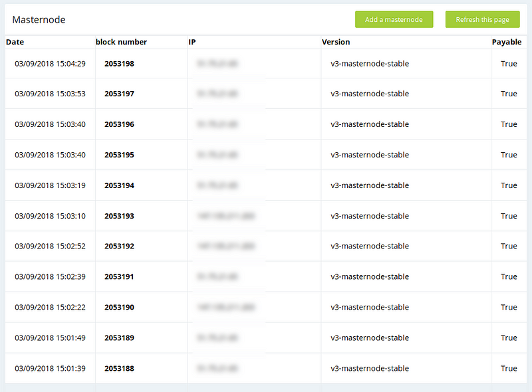Image resolution: width=532 pixels, height=392 pixels.
Task: Select block number 2053195
Action: pos(119,155)
